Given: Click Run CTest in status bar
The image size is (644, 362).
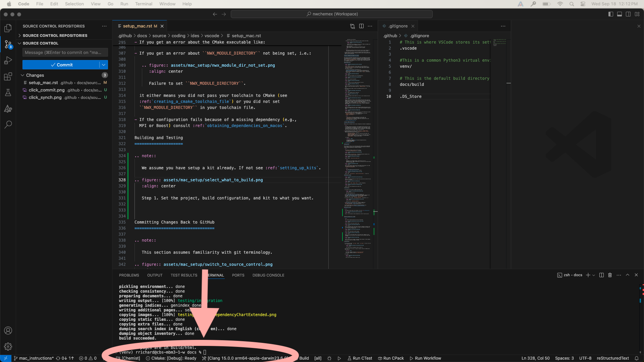Looking at the screenshot, I should point(360,358).
